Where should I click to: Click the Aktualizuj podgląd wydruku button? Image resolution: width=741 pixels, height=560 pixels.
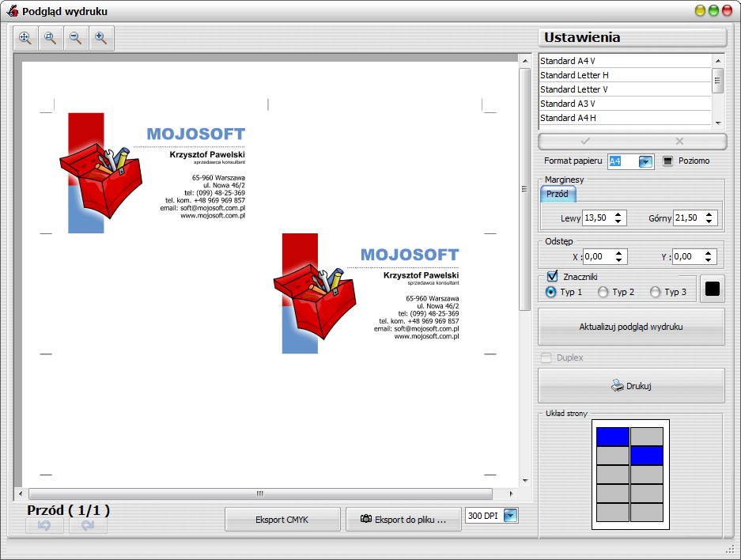pos(631,327)
